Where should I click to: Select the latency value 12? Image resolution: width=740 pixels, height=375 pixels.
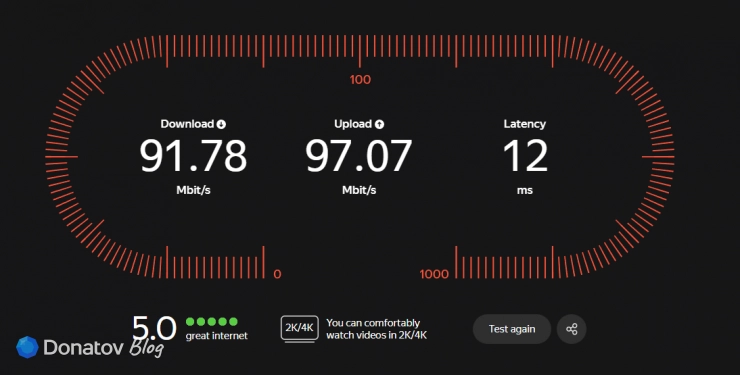tap(525, 156)
